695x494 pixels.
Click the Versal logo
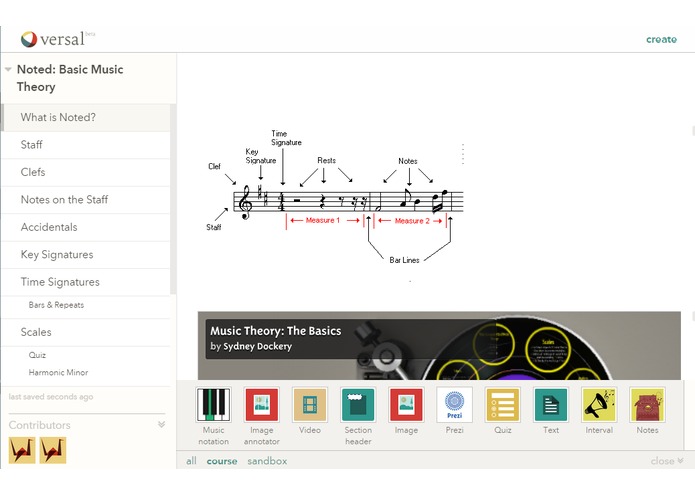pos(57,39)
